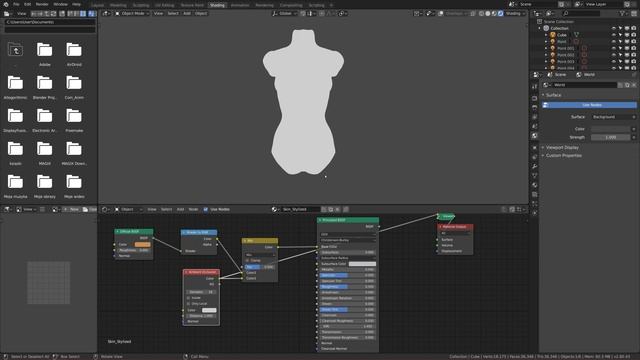Viewport: 640px width, 360px height.
Task: Open the Blender logo menu
Action: [6, 4]
